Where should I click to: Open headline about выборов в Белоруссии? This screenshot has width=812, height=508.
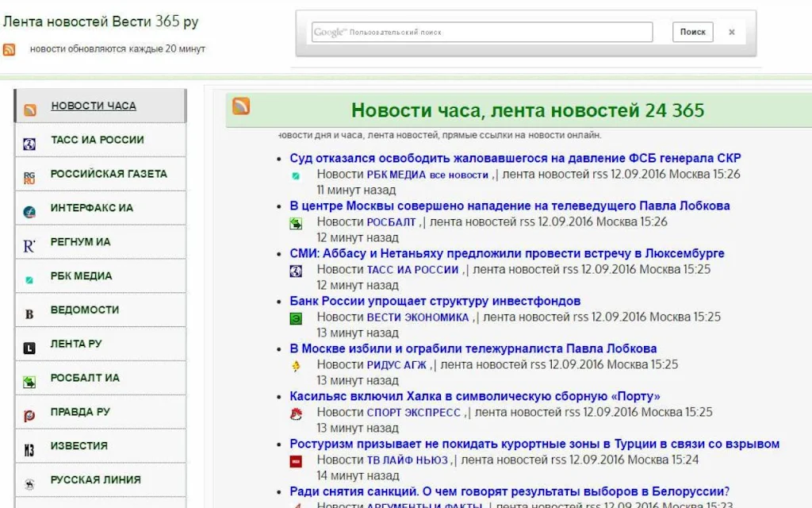click(x=510, y=491)
